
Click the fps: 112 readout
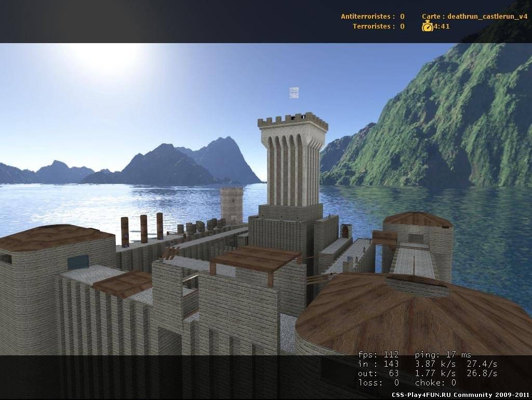click(x=378, y=355)
